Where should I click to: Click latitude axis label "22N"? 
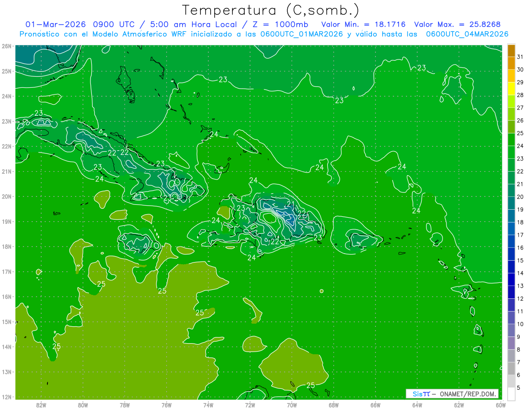7,146
